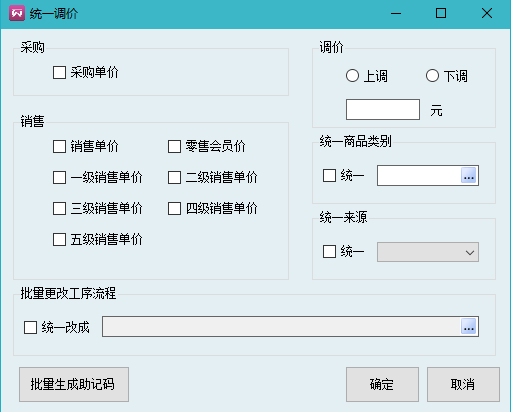Choose the 下调 radio button

(x=432, y=76)
